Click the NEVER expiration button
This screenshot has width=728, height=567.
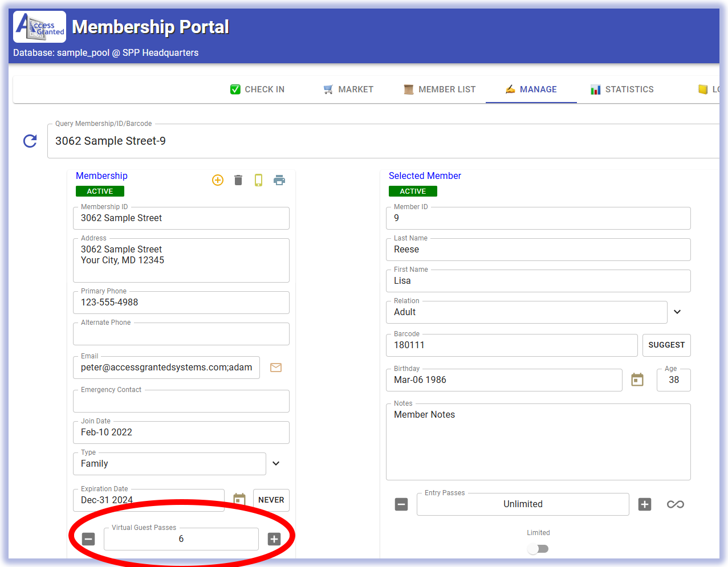click(271, 500)
